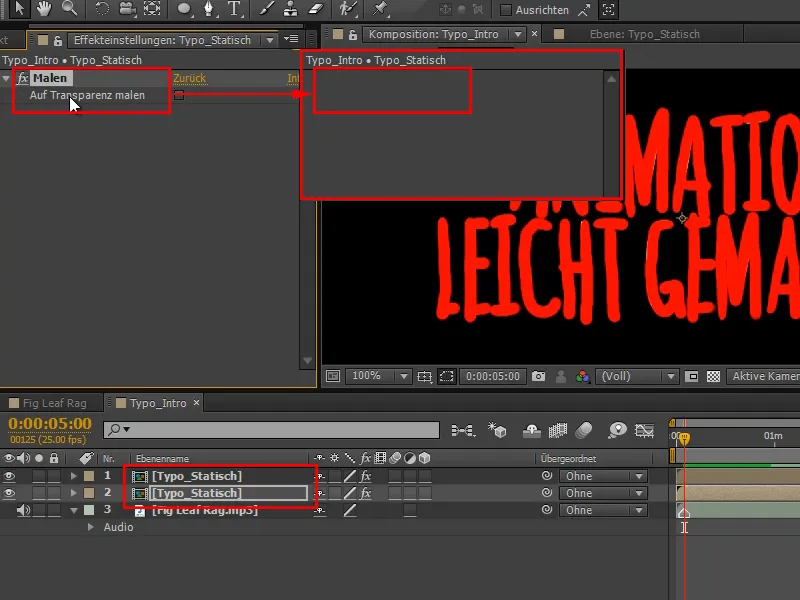The height and width of the screenshot is (600, 800).
Task: Select the Type tool
Action: (233, 11)
